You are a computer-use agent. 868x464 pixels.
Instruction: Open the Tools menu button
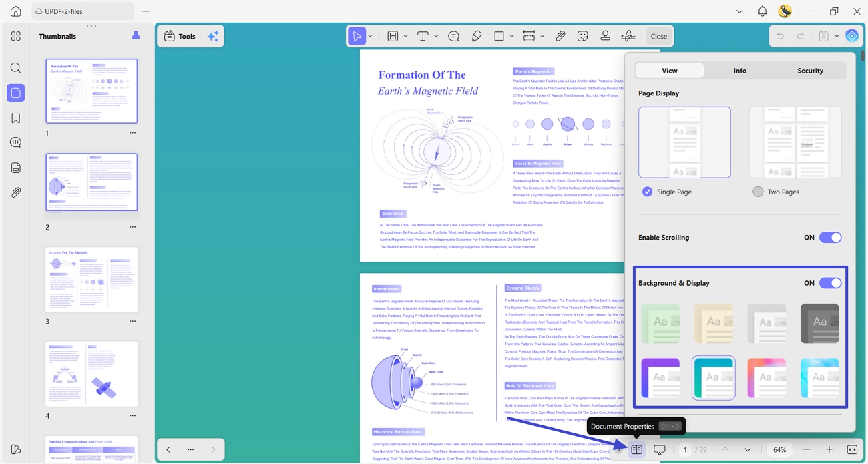click(180, 36)
